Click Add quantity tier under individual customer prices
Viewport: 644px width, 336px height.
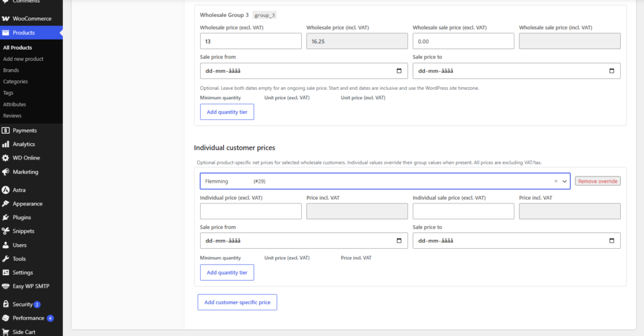coord(226,273)
